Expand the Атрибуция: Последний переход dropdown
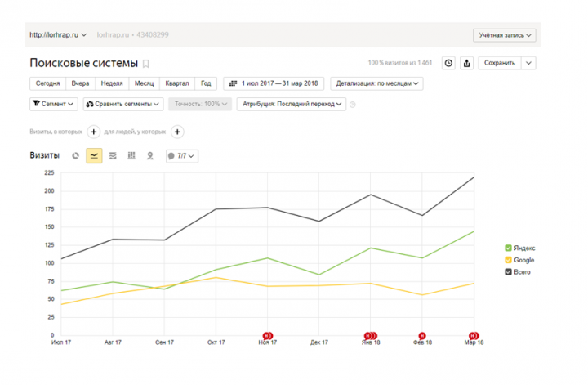Screen dimensions: 588x385 click(292, 104)
